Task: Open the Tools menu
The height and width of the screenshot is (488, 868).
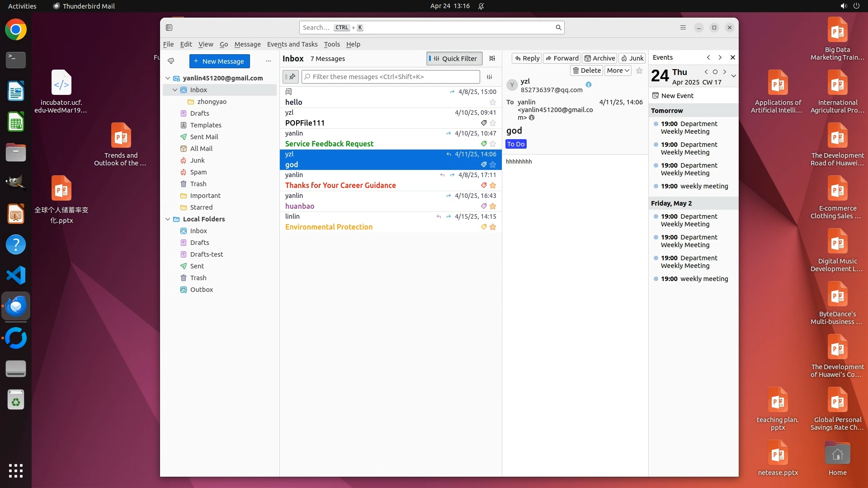Action: [x=331, y=44]
